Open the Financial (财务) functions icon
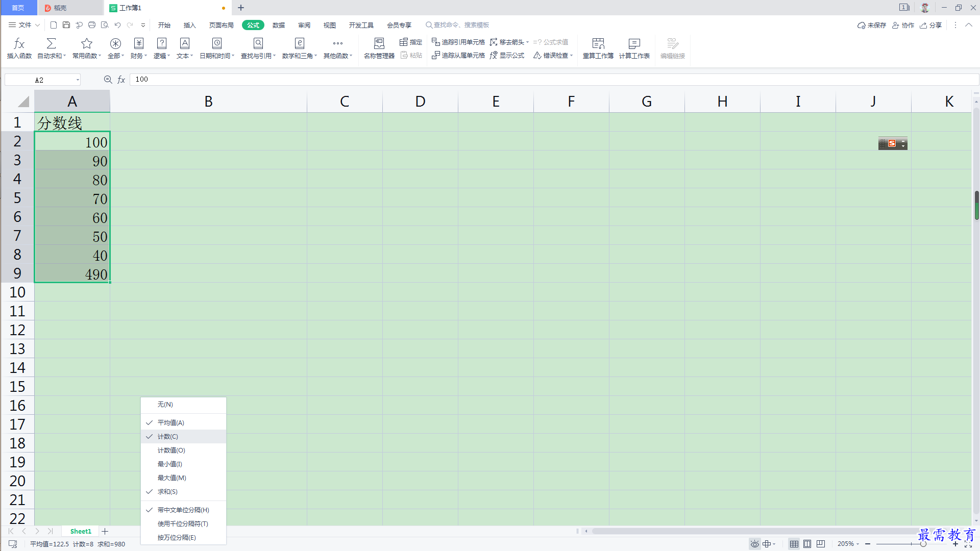Screen dimensions: 980x551 pyautogui.click(x=139, y=43)
